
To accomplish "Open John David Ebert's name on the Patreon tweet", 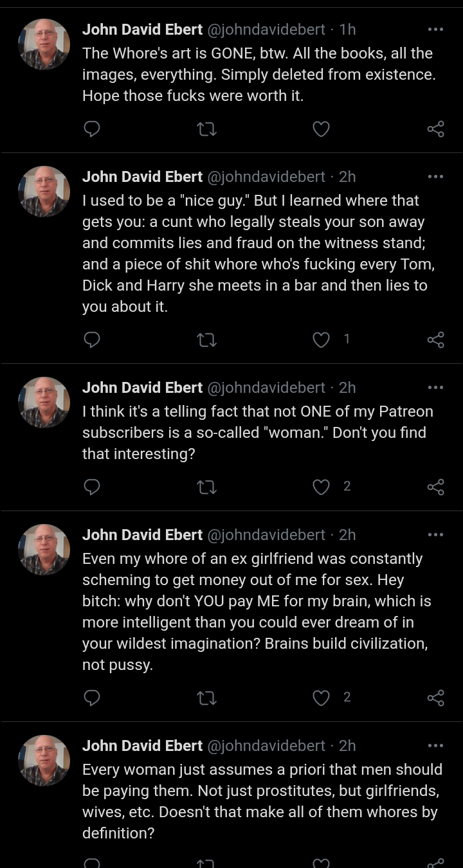I will click(x=142, y=388).
